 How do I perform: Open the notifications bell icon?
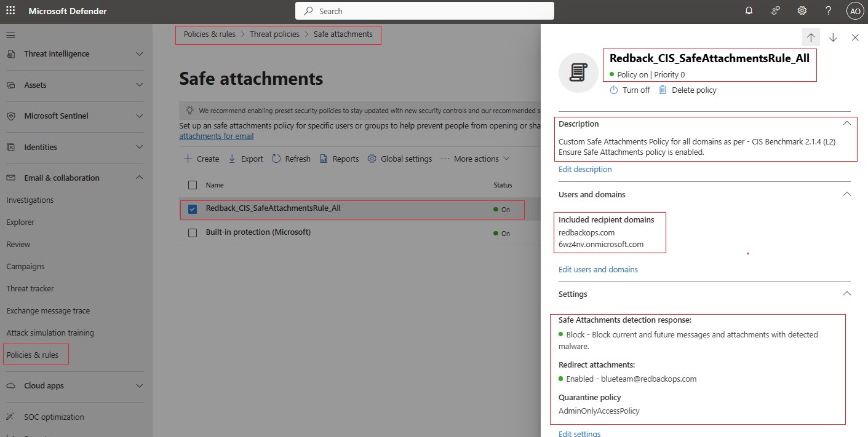point(749,10)
